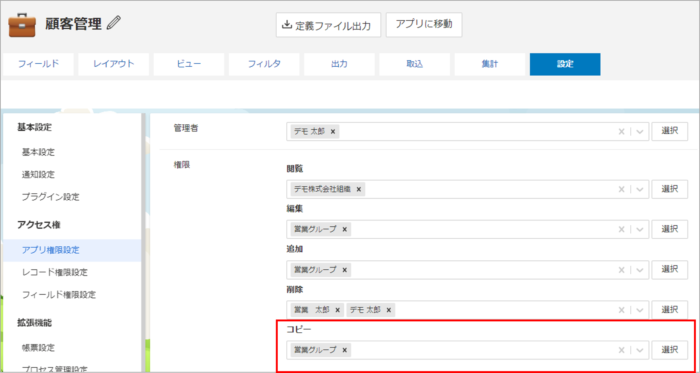Remove 営業グループ tag from 編集
The width and height of the screenshot is (700, 373).
[x=344, y=229]
